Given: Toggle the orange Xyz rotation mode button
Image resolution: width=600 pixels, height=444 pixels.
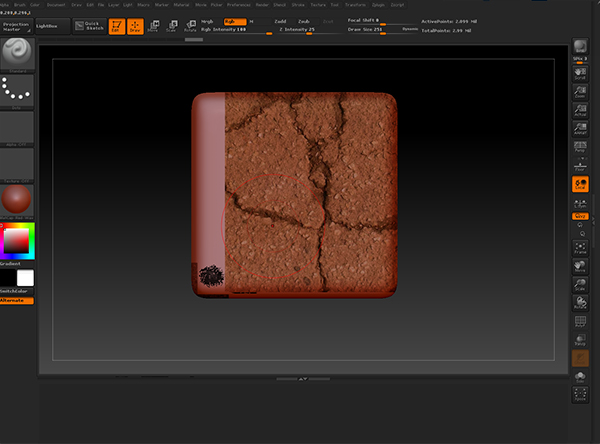Looking at the screenshot, I should pos(580,216).
